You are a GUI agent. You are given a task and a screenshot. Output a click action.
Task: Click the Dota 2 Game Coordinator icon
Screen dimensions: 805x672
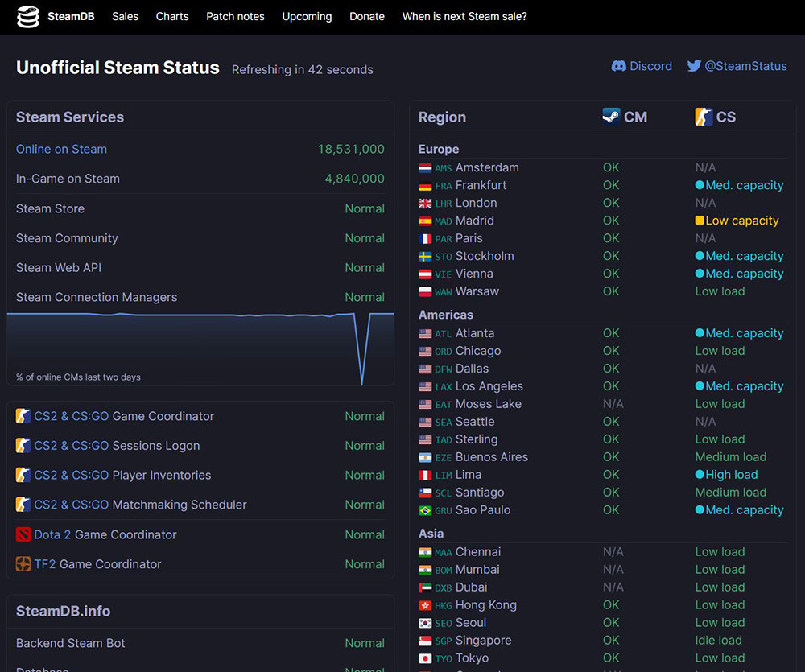pos(23,534)
